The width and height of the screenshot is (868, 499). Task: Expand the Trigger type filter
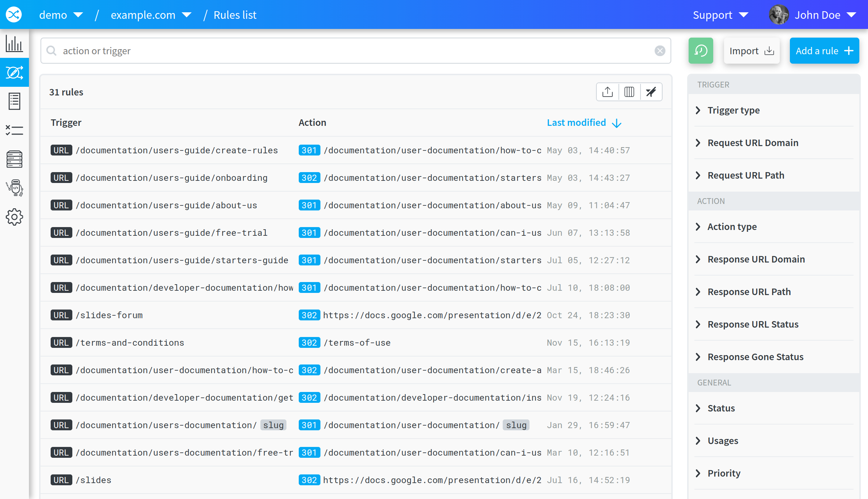click(x=733, y=110)
